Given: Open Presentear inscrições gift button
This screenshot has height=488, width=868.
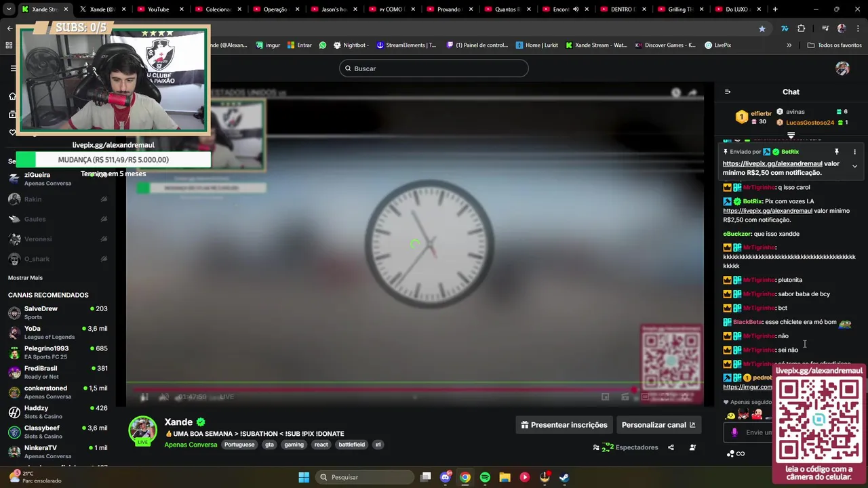Looking at the screenshot, I should tap(564, 425).
